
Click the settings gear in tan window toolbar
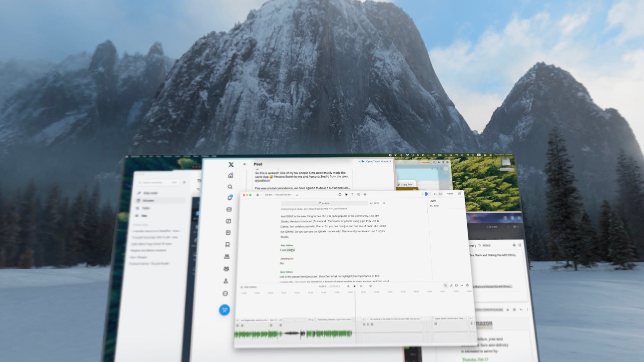click(447, 162)
